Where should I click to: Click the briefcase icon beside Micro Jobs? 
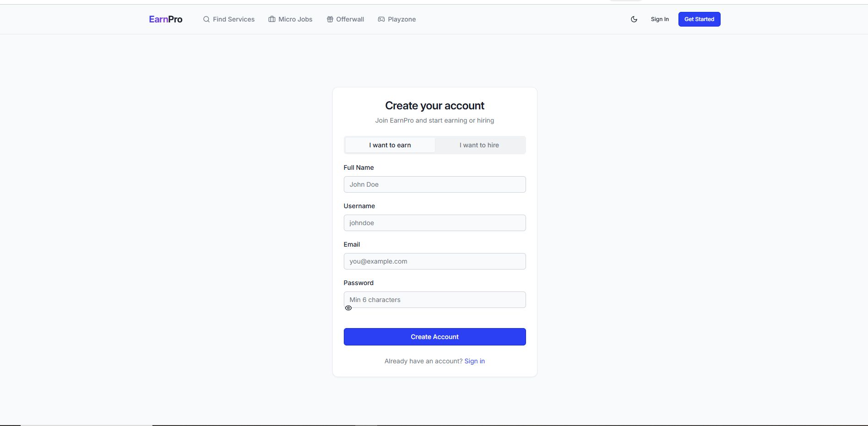click(x=272, y=19)
